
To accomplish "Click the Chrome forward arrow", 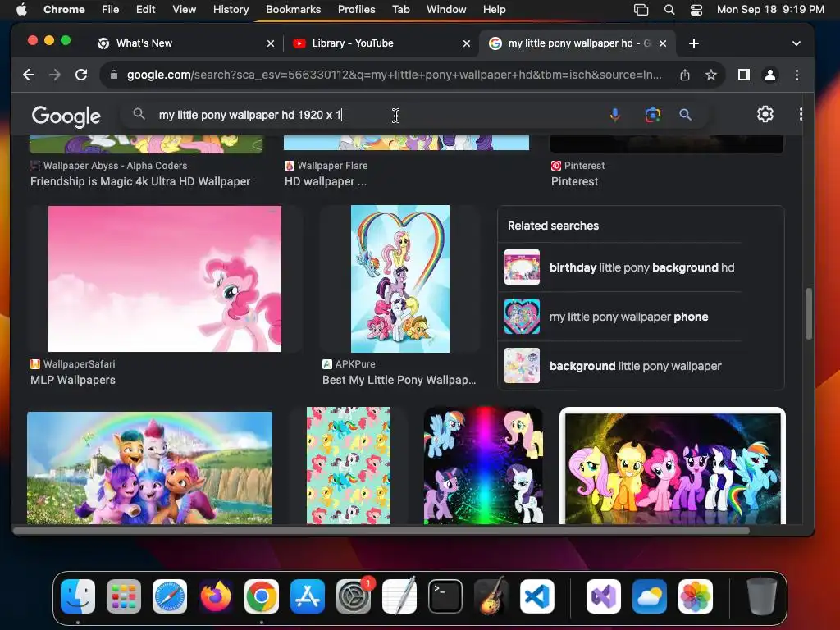I will (55, 75).
